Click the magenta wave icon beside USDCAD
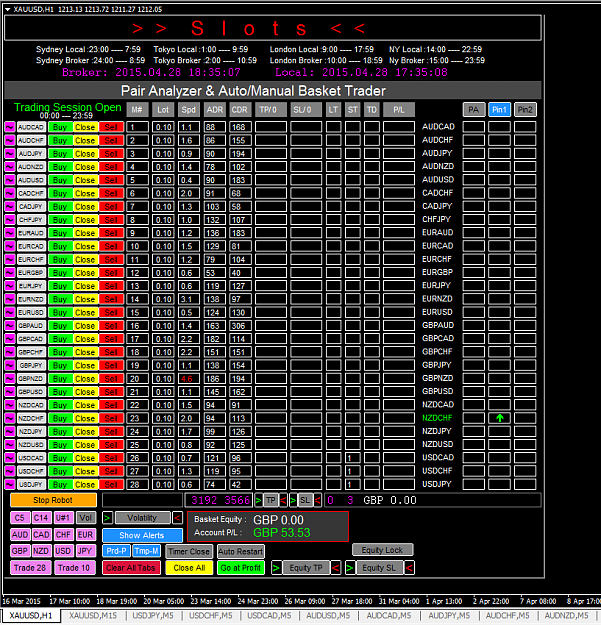This screenshot has height=625, width=601. pyautogui.click(x=10, y=458)
